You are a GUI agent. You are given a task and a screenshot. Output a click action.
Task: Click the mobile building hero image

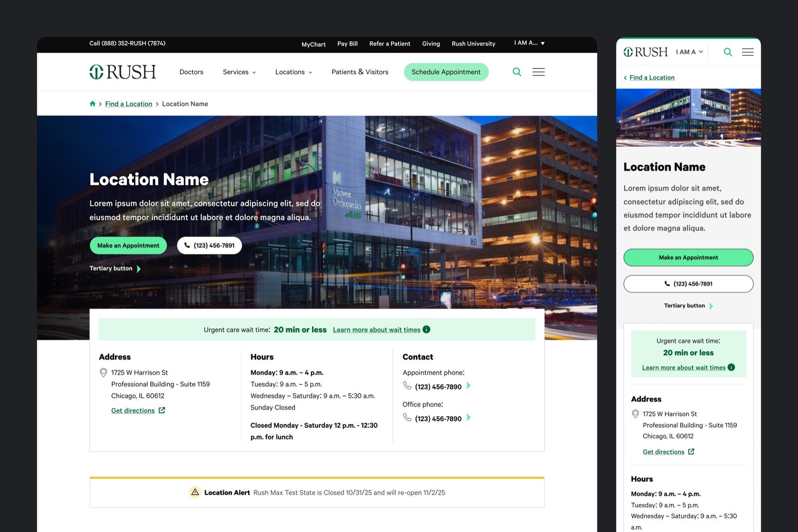tap(688, 117)
